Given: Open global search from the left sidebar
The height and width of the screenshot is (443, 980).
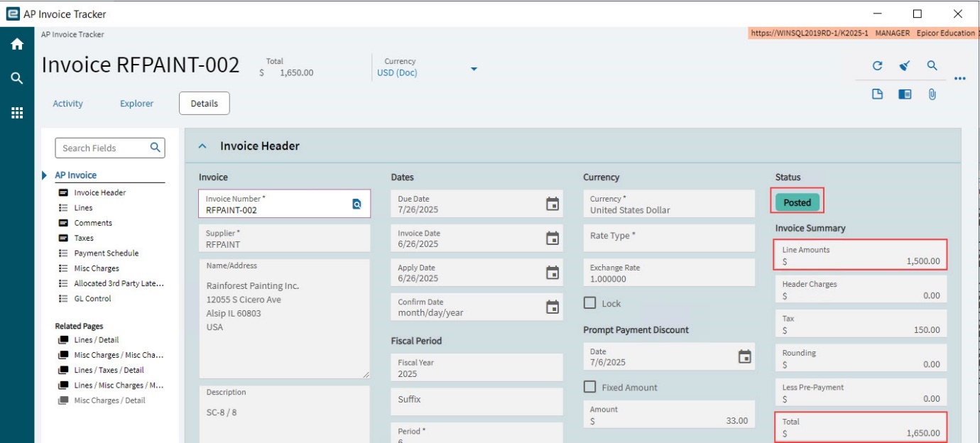Looking at the screenshot, I should click(17, 78).
